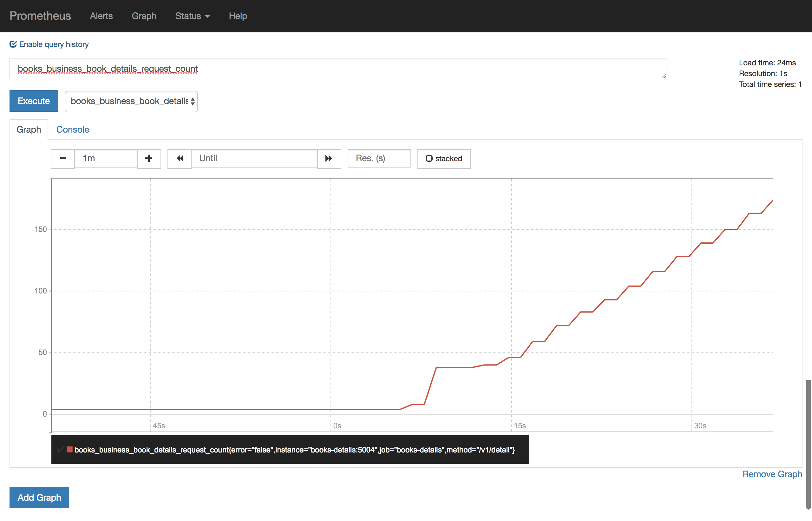Click the Remove Graph link
812x521 pixels.
pyautogui.click(x=772, y=474)
